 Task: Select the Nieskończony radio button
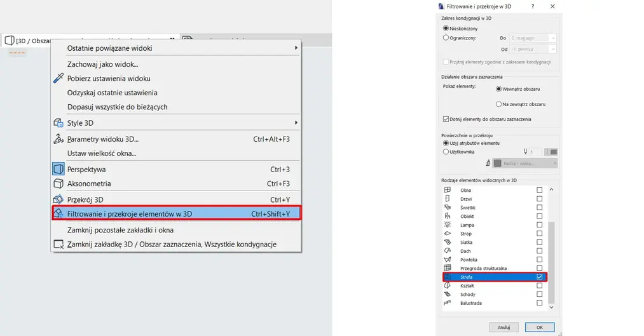[x=446, y=29]
